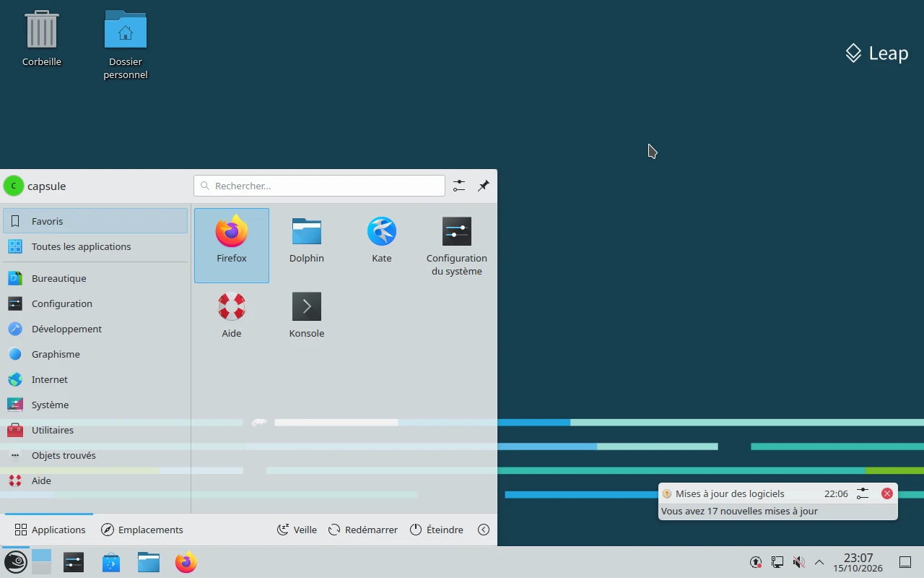This screenshot has width=924, height=578.
Task: Focus the Rechercher search field
Action: (x=319, y=186)
